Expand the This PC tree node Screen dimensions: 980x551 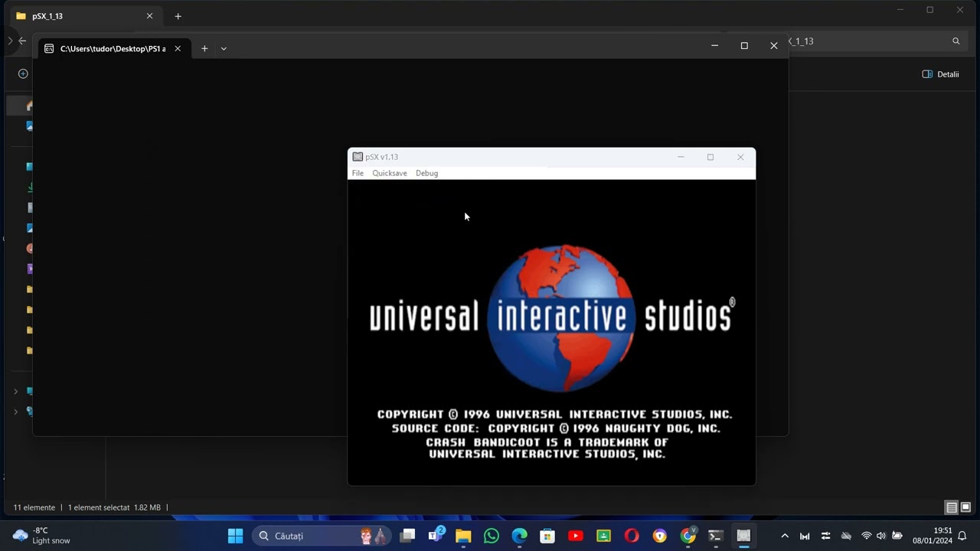[15, 391]
